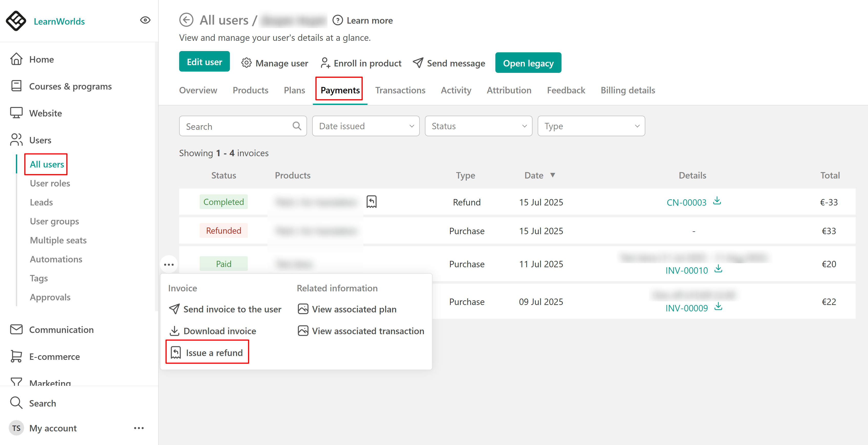Download credit note CN-00003
This screenshot has width=868, height=445.
[x=717, y=201]
